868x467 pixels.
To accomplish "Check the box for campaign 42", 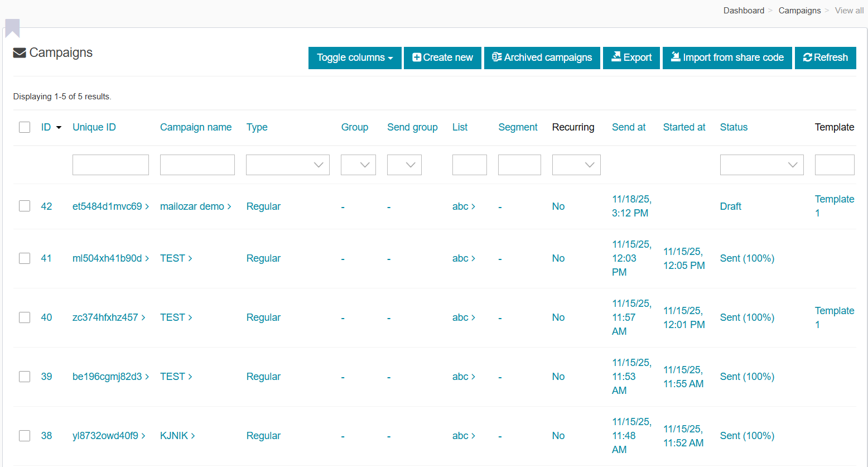I will coord(25,206).
